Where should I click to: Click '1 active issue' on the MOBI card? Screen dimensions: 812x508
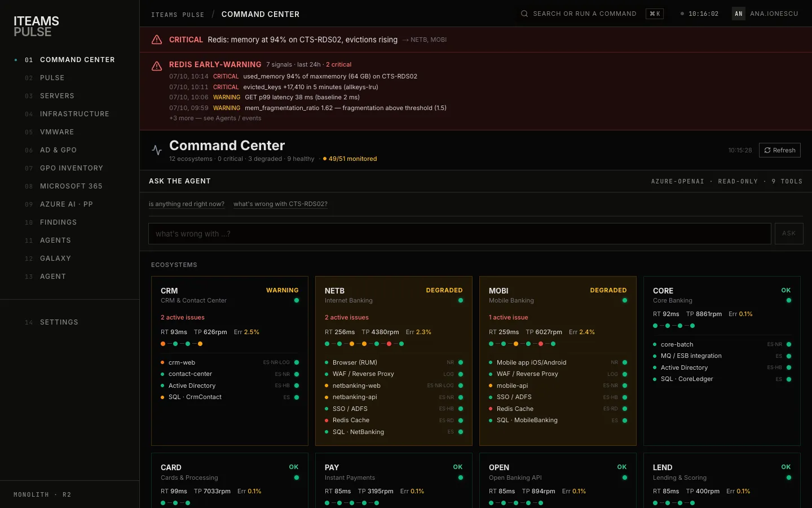click(509, 318)
